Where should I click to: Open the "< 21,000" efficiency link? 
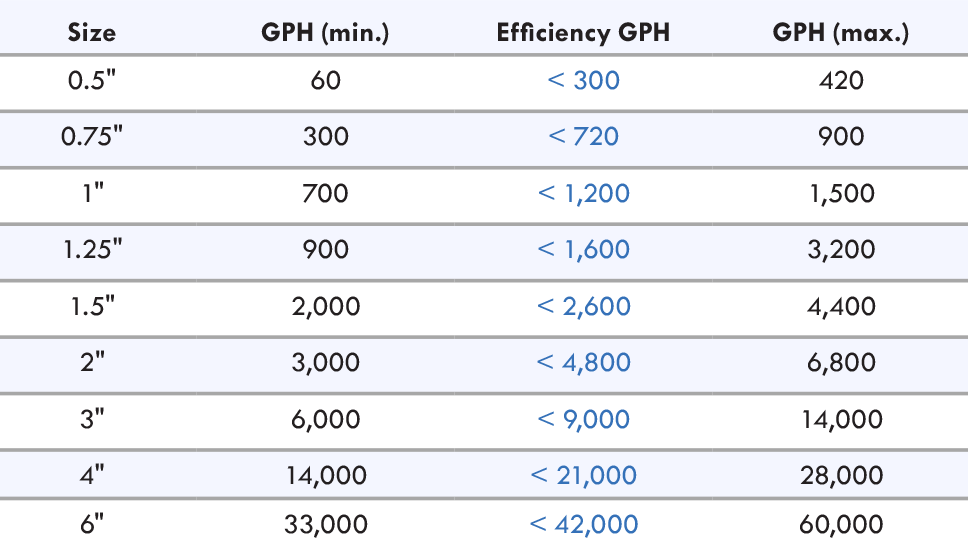tap(584, 475)
